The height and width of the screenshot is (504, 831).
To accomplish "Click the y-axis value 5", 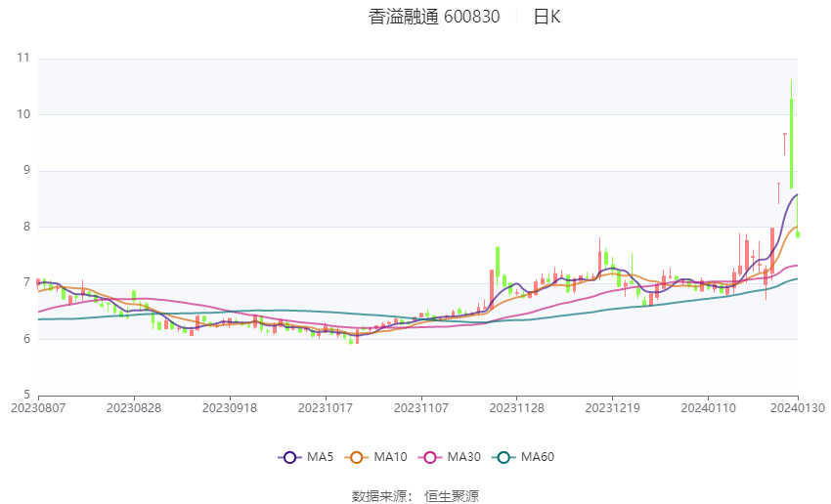I will click(27, 395).
